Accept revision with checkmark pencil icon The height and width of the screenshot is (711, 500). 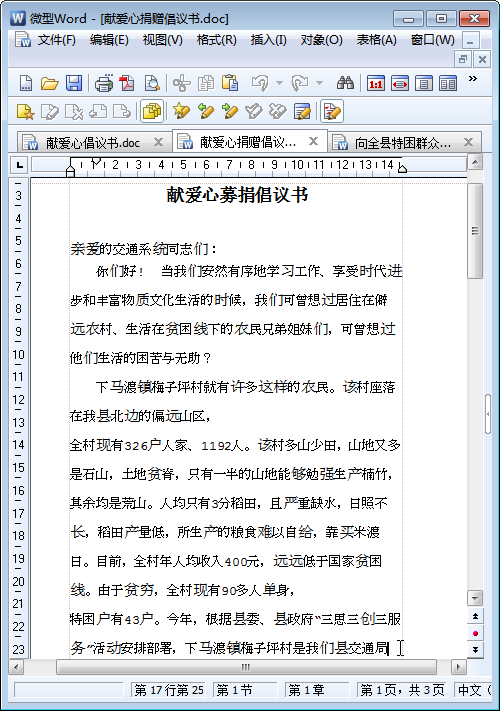(x=254, y=112)
